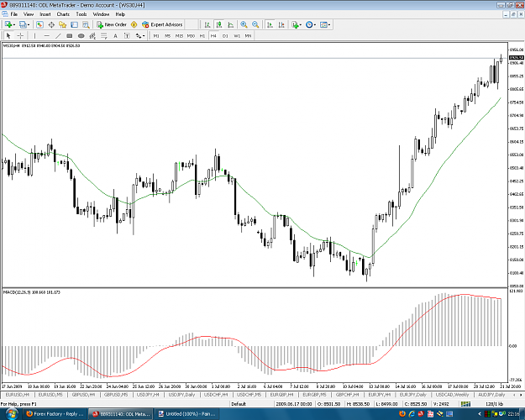Open the Arrows objects dropdown
Screen dimensions: 525x420
(140, 35)
